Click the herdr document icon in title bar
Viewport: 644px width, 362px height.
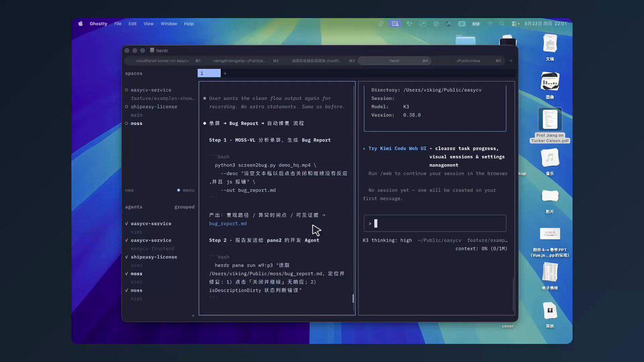152,50
